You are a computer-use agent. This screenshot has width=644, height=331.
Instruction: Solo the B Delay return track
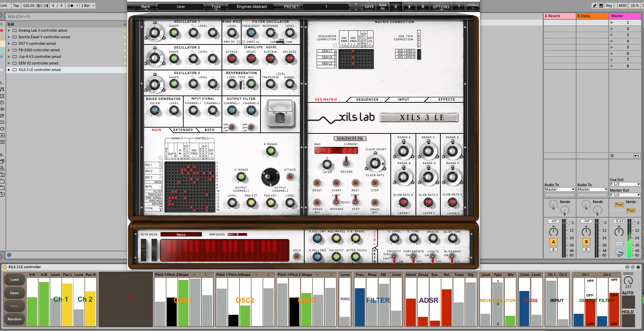586,250
